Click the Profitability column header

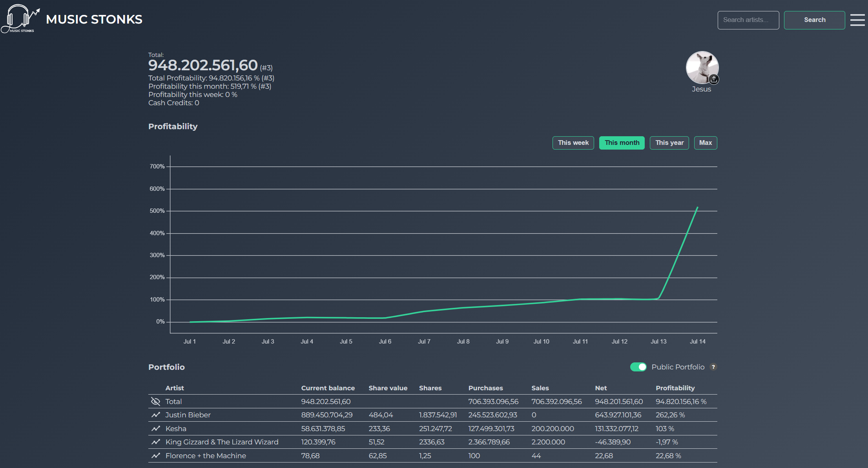675,388
